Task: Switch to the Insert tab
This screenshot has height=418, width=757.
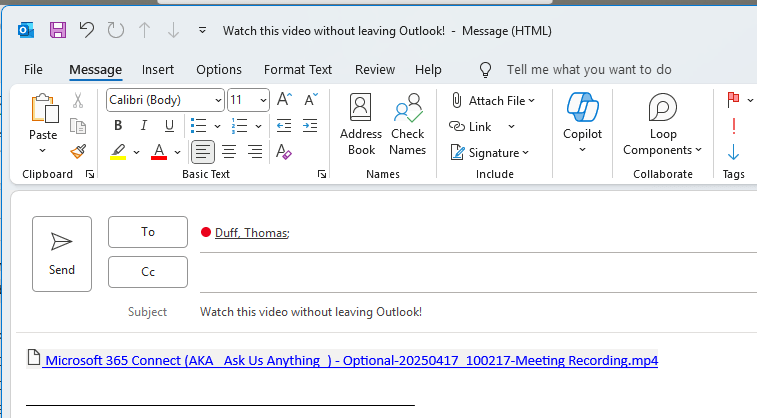Action: (x=158, y=70)
